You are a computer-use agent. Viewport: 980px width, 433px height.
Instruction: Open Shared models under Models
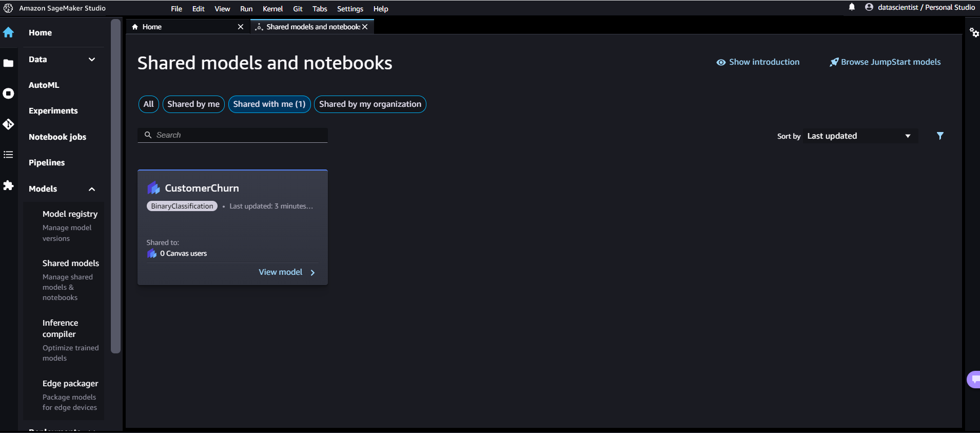click(x=71, y=263)
